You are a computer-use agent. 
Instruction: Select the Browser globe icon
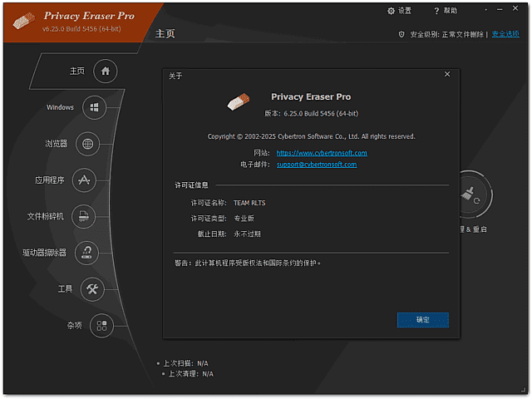(x=87, y=144)
